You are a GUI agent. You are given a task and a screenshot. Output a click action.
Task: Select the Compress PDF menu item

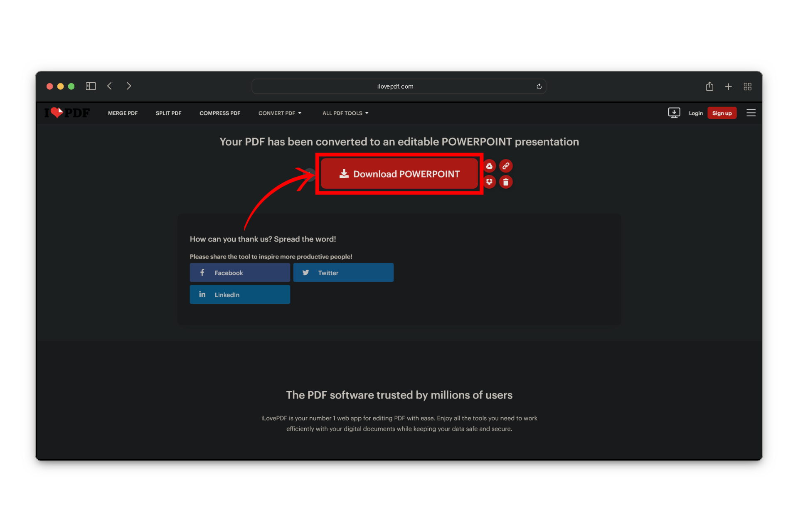pyautogui.click(x=219, y=113)
